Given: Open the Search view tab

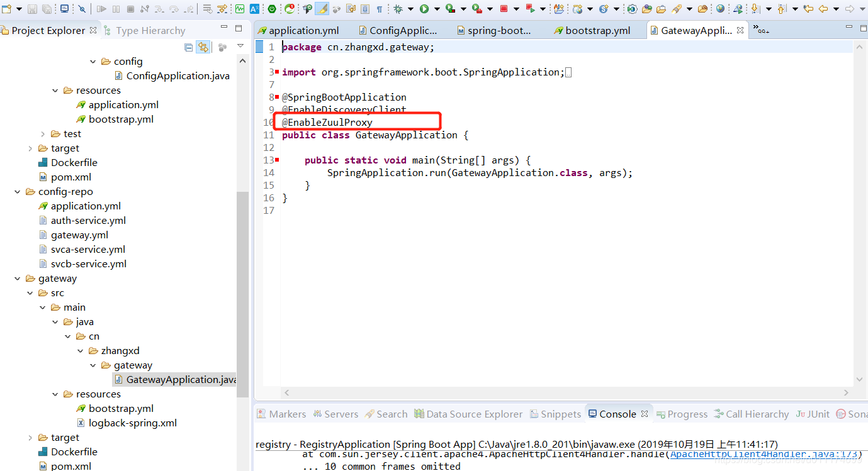Looking at the screenshot, I should point(386,414).
